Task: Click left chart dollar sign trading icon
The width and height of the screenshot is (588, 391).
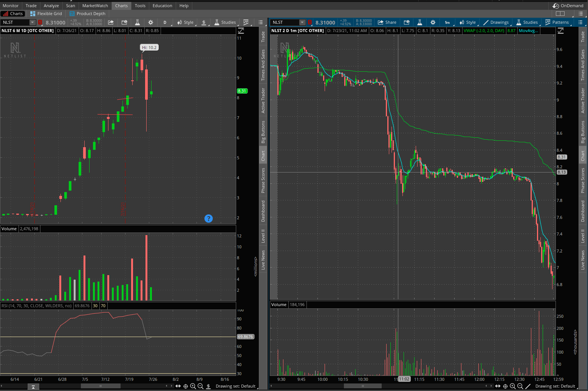Action: 204,22
